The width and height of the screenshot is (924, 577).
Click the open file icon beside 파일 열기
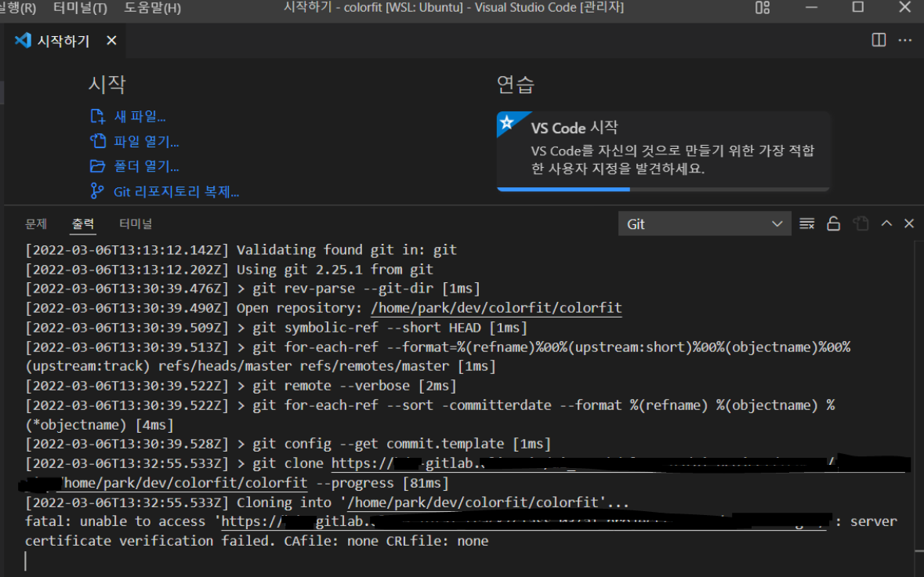(97, 141)
